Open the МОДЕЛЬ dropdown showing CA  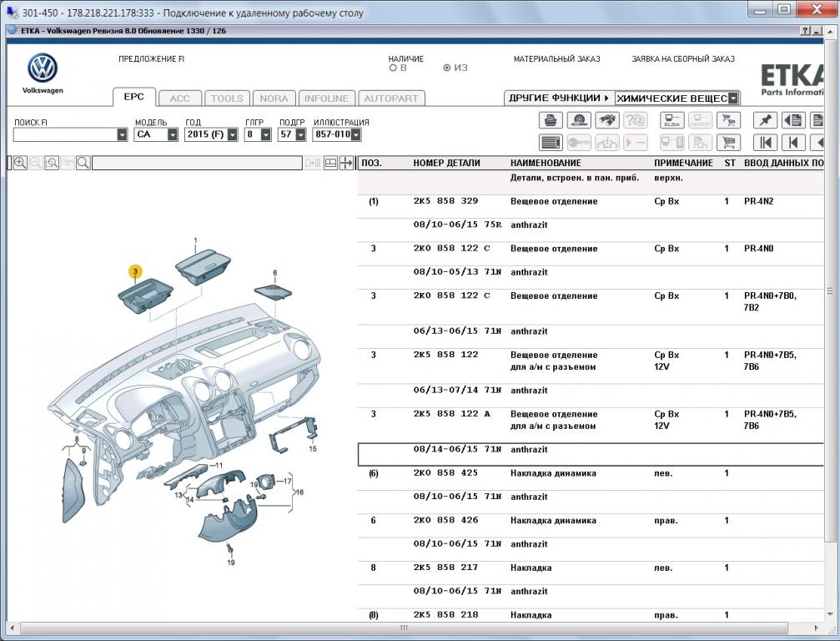coord(172,134)
